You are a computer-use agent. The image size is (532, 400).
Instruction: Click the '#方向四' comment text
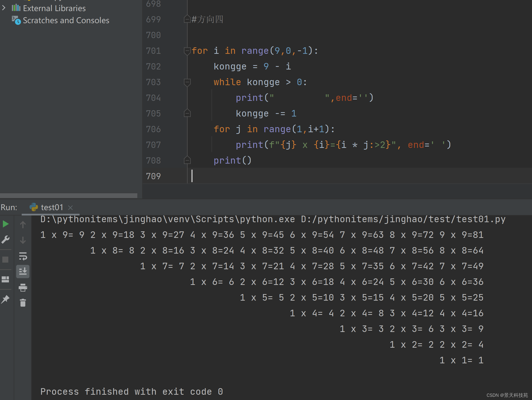207,19
